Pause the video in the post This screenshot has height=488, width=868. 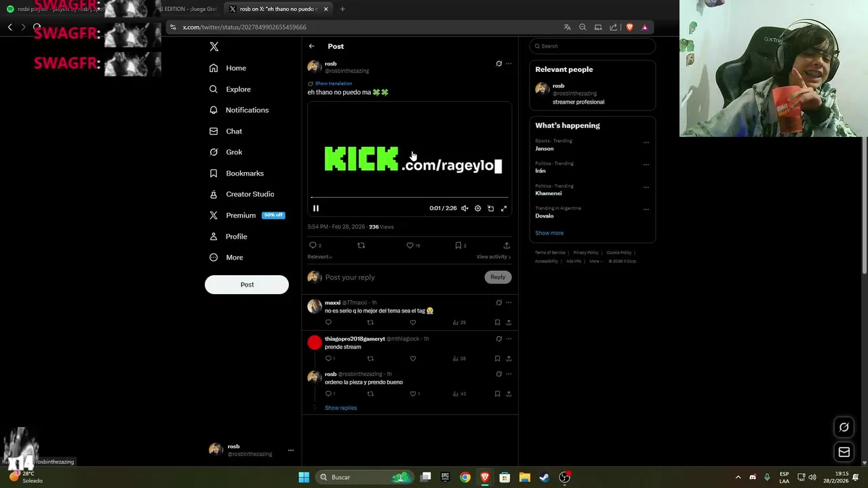[x=315, y=208]
